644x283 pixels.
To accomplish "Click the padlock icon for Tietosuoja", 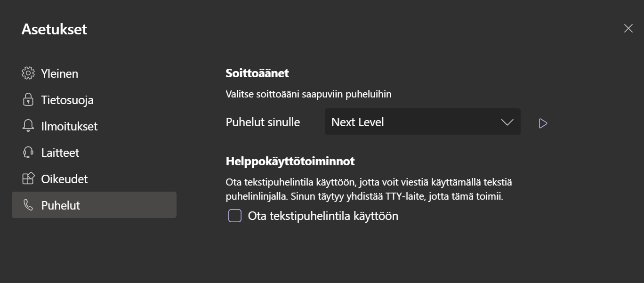I will tap(28, 100).
